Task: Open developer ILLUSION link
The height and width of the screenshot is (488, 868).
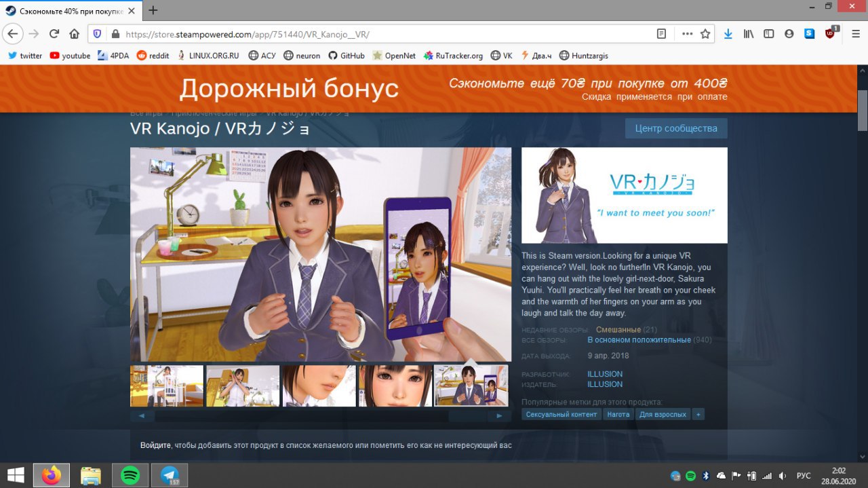Action: coord(605,374)
